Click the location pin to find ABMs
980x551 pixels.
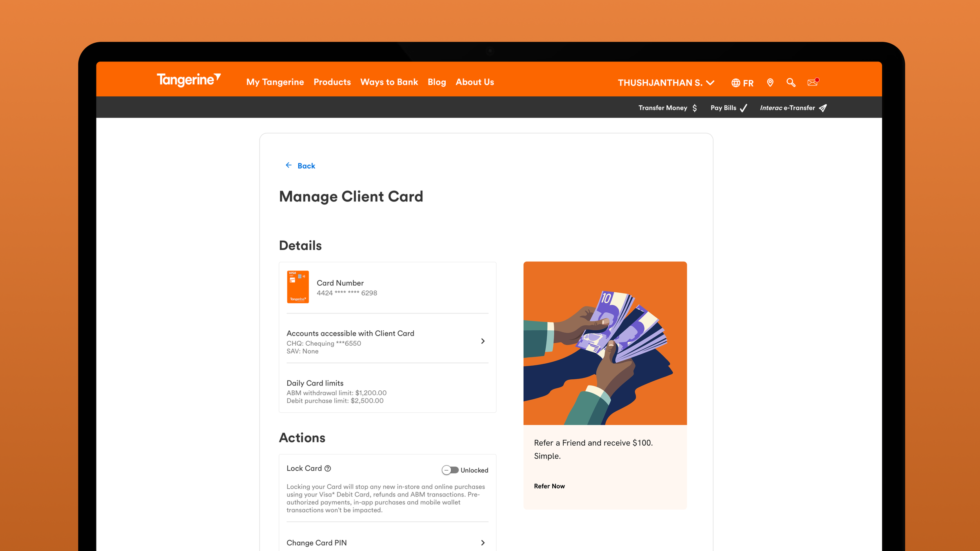[770, 83]
